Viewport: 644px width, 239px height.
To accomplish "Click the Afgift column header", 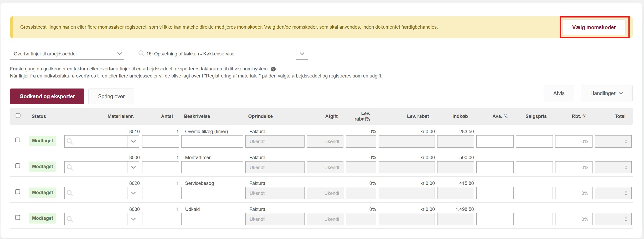I will click(x=331, y=116).
